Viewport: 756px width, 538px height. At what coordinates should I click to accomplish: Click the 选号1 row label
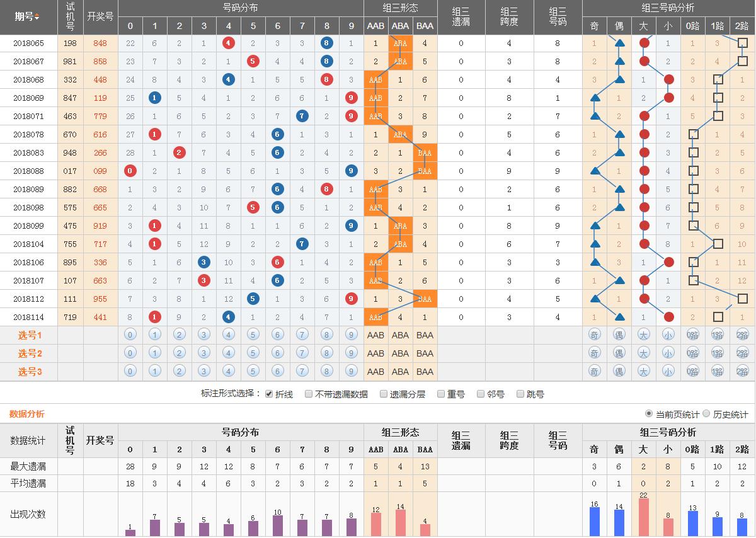pyautogui.click(x=30, y=335)
